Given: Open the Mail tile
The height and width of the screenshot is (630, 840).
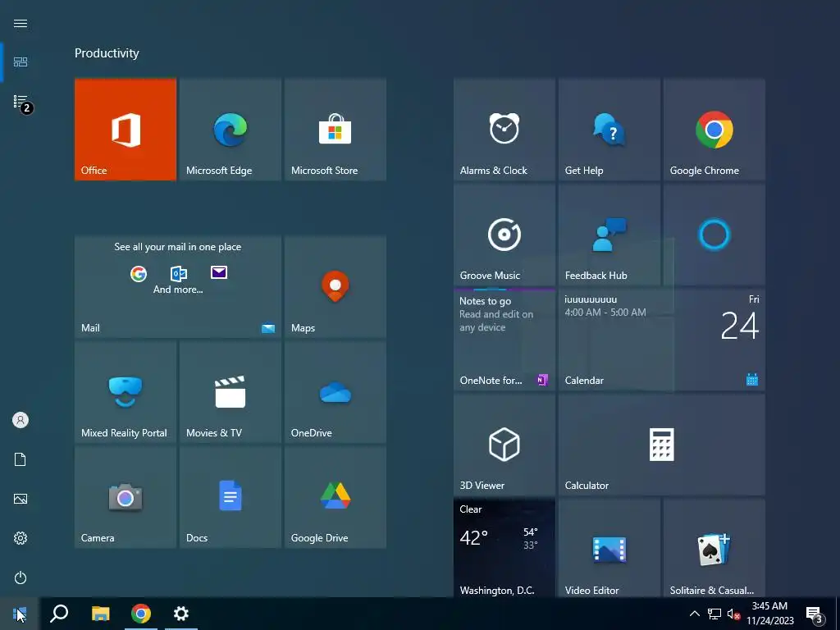Looking at the screenshot, I should pos(178,286).
